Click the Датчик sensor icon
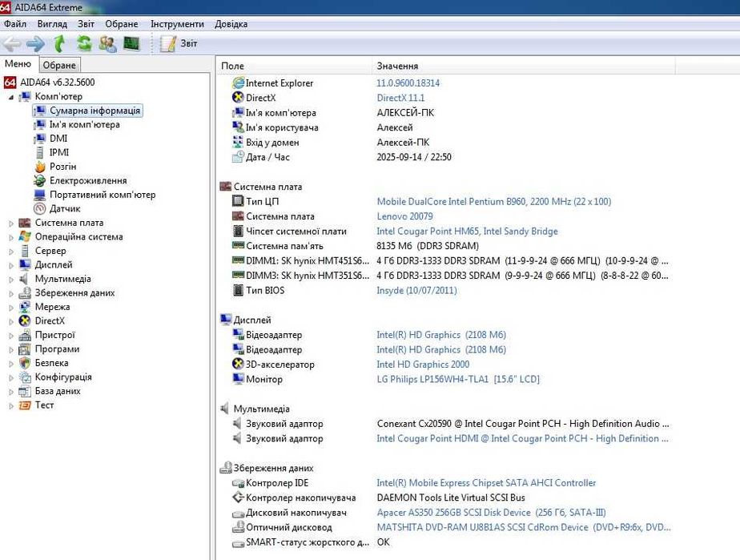 click(x=40, y=209)
